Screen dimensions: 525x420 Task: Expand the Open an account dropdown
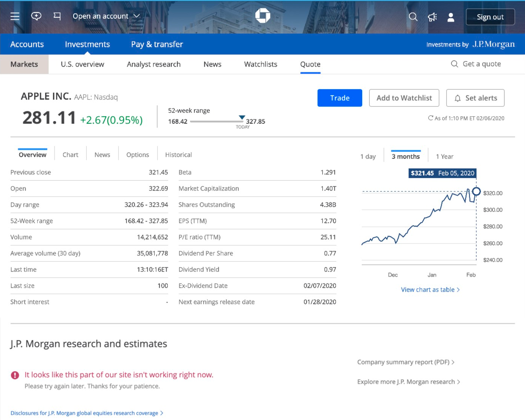106,16
